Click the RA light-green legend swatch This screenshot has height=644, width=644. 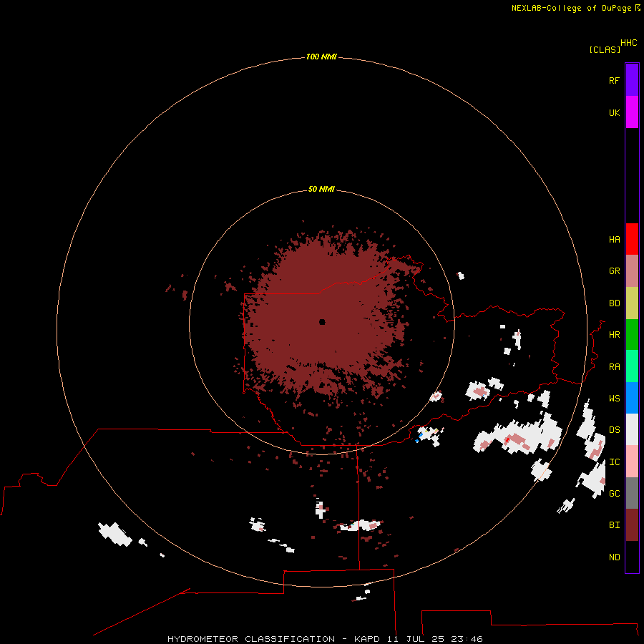point(632,366)
